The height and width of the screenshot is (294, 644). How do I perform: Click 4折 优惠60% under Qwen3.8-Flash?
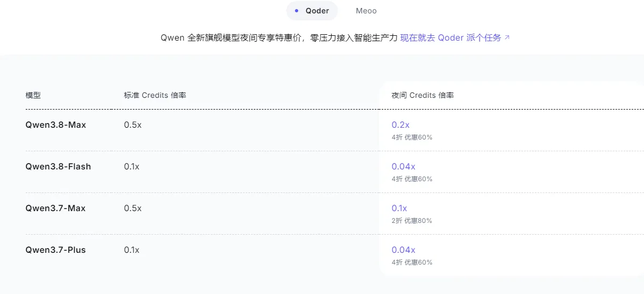click(412, 179)
